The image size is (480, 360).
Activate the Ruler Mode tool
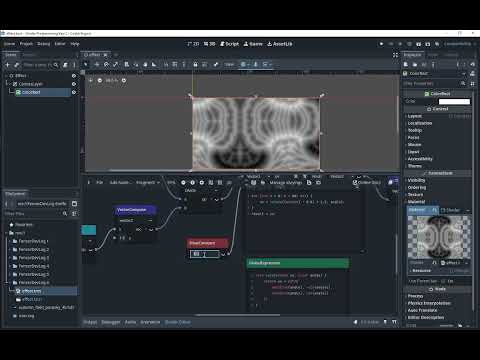pyautogui.click(x=154, y=64)
